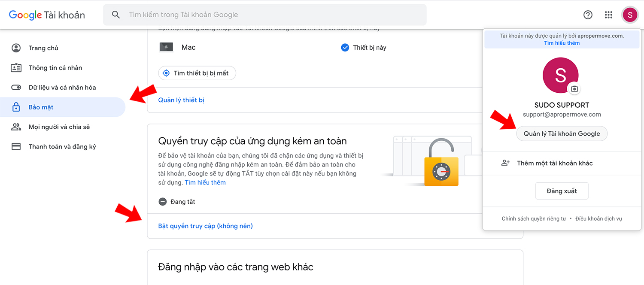Click the camera icon on the profile photo
This screenshot has width=644, height=285.
click(x=574, y=90)
